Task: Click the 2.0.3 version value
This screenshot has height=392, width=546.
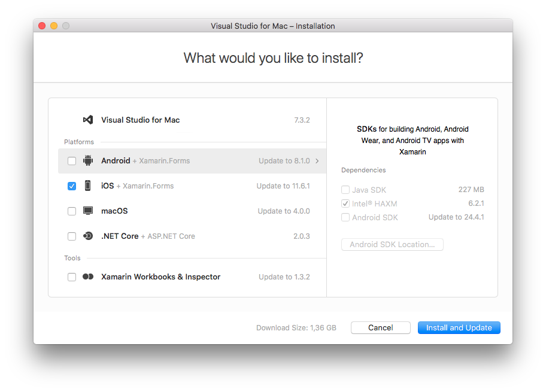Action: 302,236
